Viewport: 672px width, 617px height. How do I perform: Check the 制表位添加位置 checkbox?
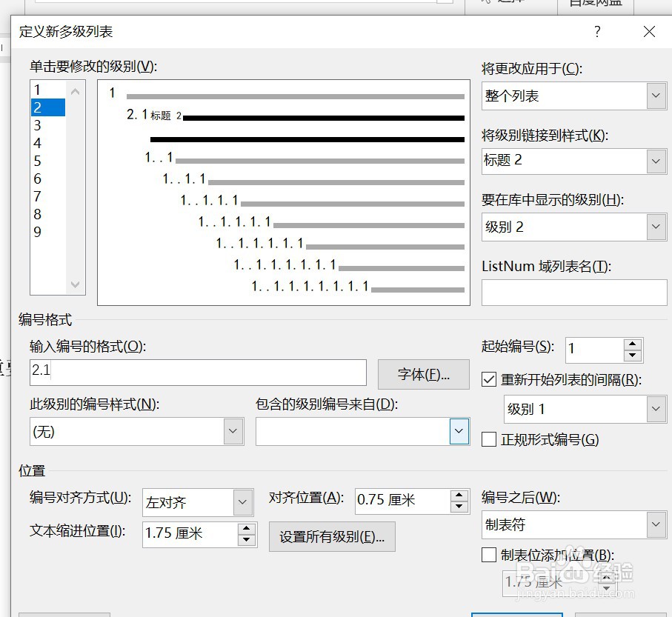pyautogui.click(x=489, y=554)
